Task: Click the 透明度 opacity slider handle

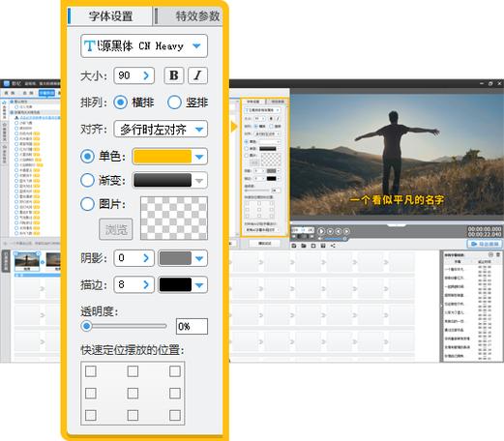Action: point(86,326)
